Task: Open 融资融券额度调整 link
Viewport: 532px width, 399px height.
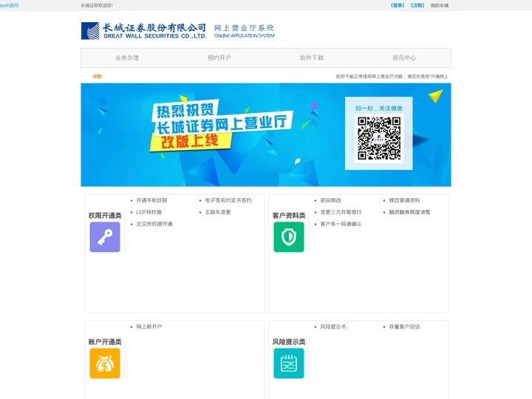Action: click(x=409, y=212)
